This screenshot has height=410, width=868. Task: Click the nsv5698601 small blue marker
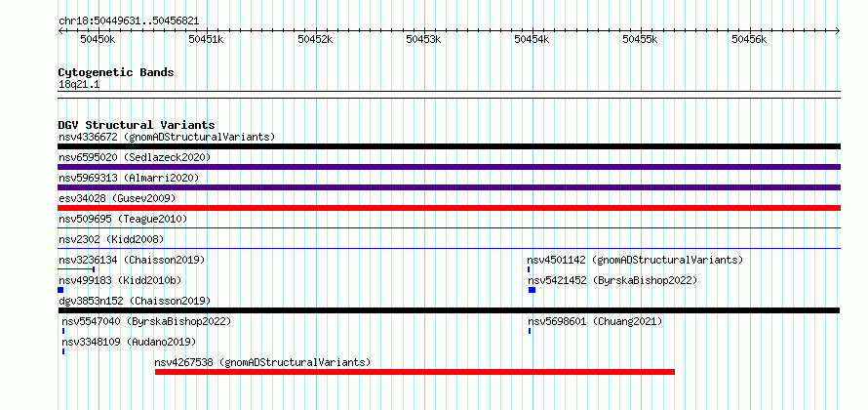pos(530,331)
